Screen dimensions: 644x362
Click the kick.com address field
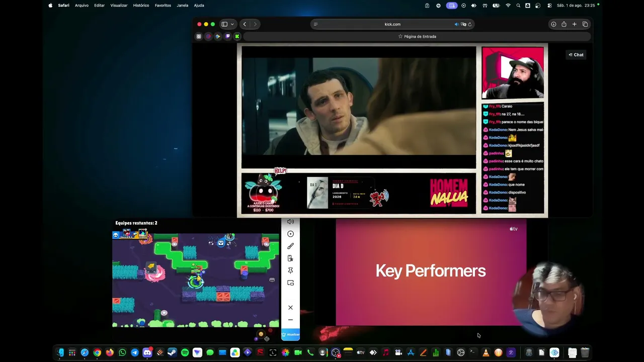(392, 24)
